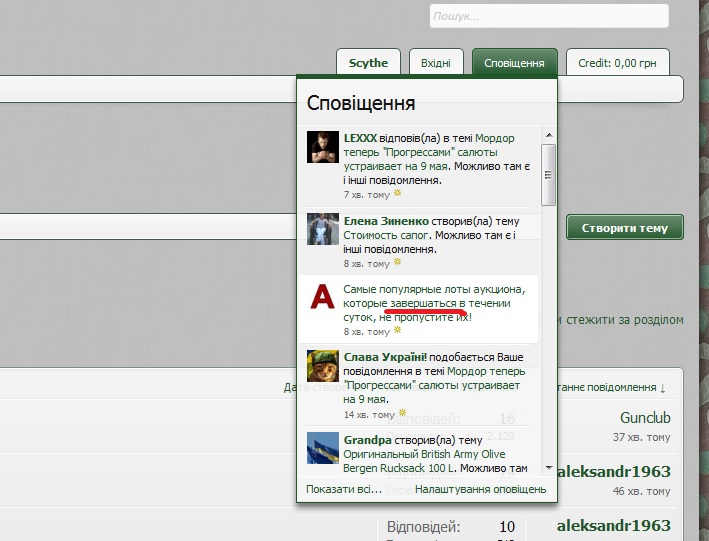Click the Створити тему button
The width and height of the screenshot is (709, 541).
click(625, 228)
